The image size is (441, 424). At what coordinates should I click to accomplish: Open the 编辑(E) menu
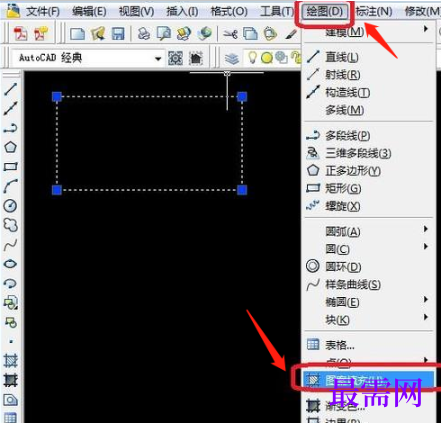pos(89,12)
